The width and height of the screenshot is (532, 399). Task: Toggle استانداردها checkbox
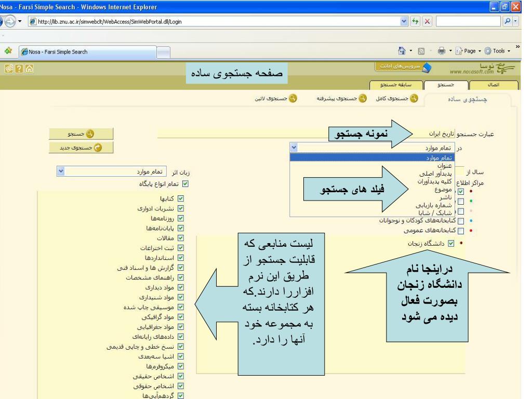[x=181, y=258]
